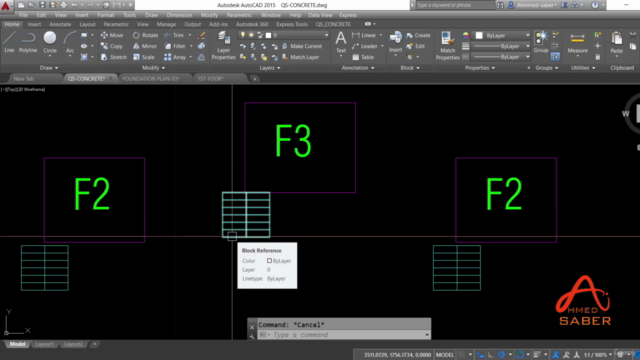
Task: Click the Array tool
Action: click(x=175, y=57)
